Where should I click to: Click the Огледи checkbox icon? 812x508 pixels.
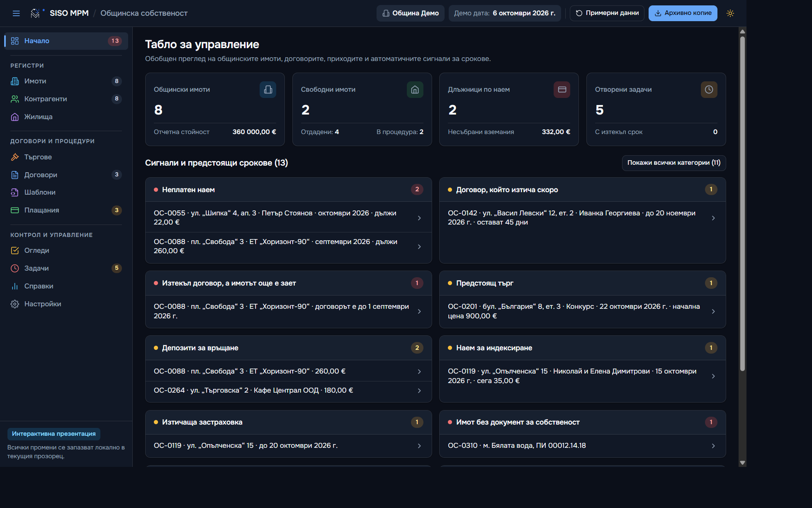pyautogui.click(x=15, y=251)
